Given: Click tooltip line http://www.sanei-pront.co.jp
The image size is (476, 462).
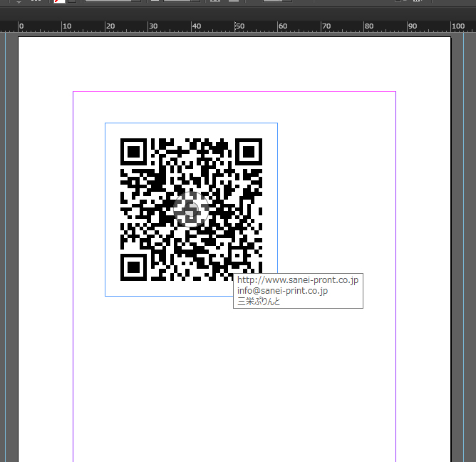Looking at the screenshot, I should tap(298, 279).
